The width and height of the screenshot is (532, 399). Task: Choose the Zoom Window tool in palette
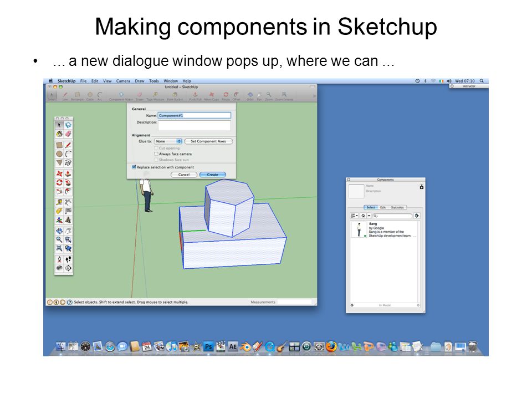pos(68,239)
